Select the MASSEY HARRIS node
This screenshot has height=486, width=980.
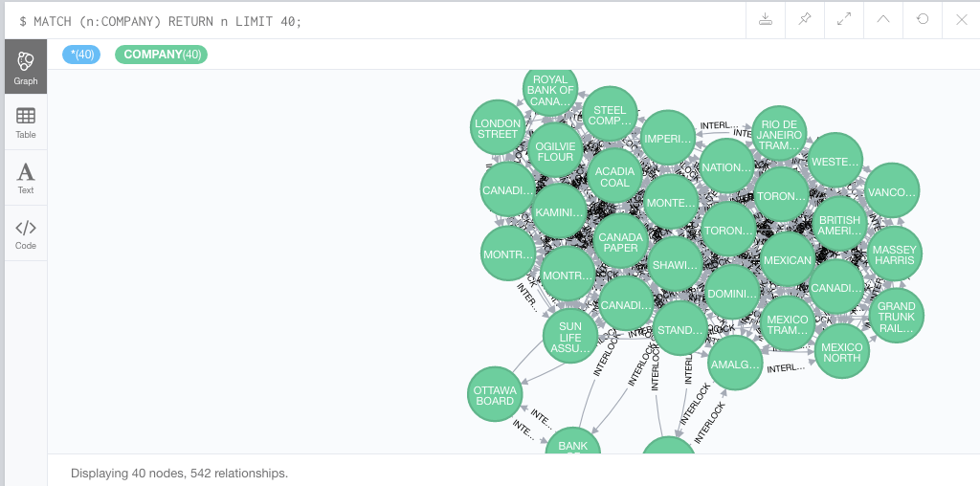click(894, 254)
